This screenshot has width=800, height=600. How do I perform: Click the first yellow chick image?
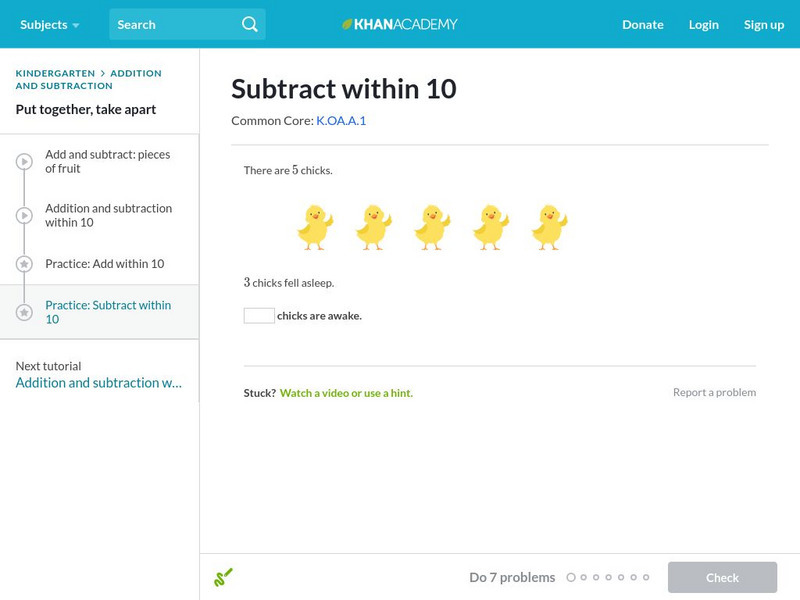pos(315,227)
